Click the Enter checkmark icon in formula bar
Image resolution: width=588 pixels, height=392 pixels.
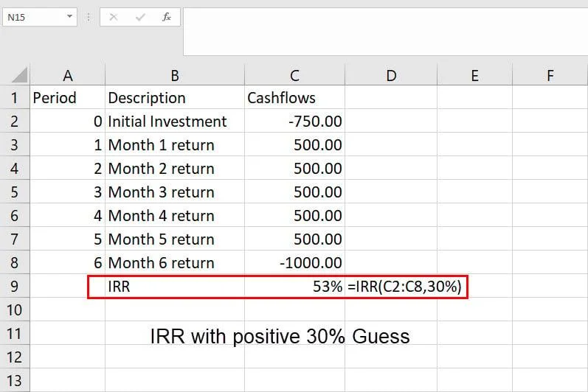pyautogui.click(x=139, y=17)
